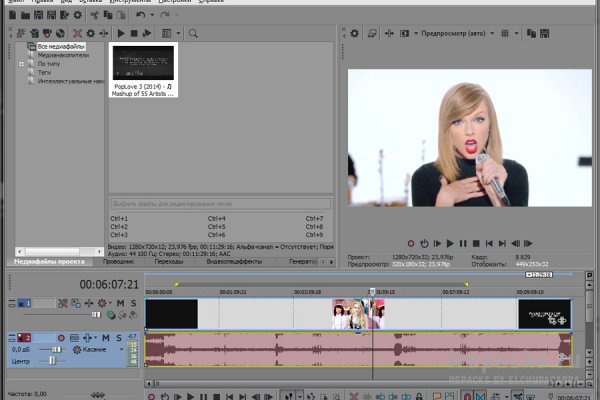Solo audio track 2
Screen dimensions: 600x400
[119, 338]
